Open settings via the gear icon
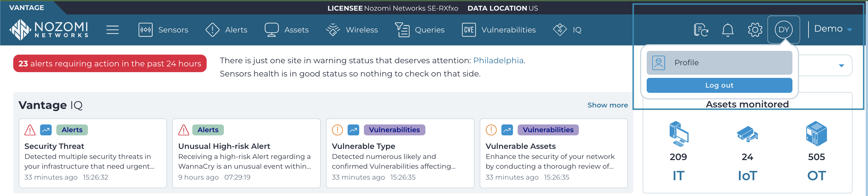 pos(755,30)
